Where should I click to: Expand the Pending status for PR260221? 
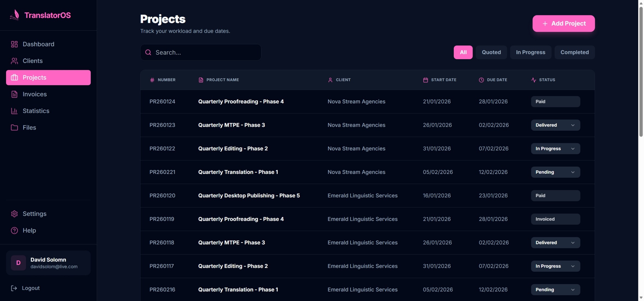(x=555, y=172)
